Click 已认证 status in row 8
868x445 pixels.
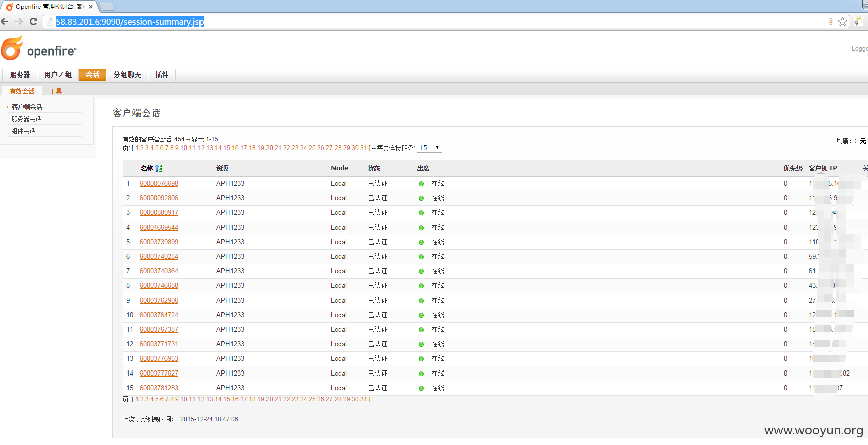[378, 286]
